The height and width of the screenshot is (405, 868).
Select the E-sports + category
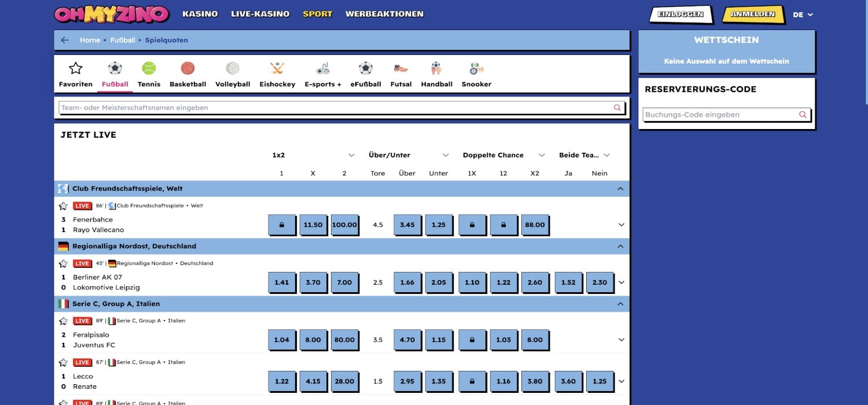(323, 75)
